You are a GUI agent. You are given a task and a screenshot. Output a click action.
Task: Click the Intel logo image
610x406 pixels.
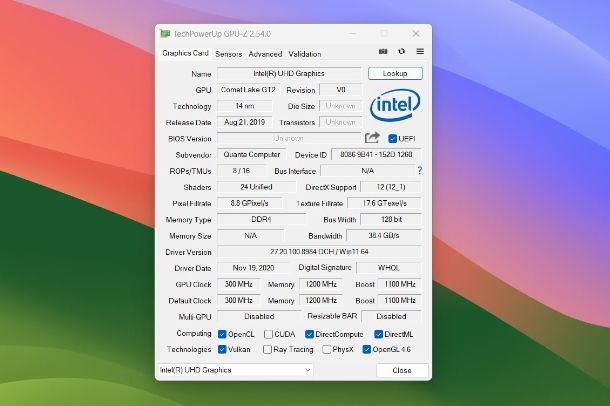395,105
